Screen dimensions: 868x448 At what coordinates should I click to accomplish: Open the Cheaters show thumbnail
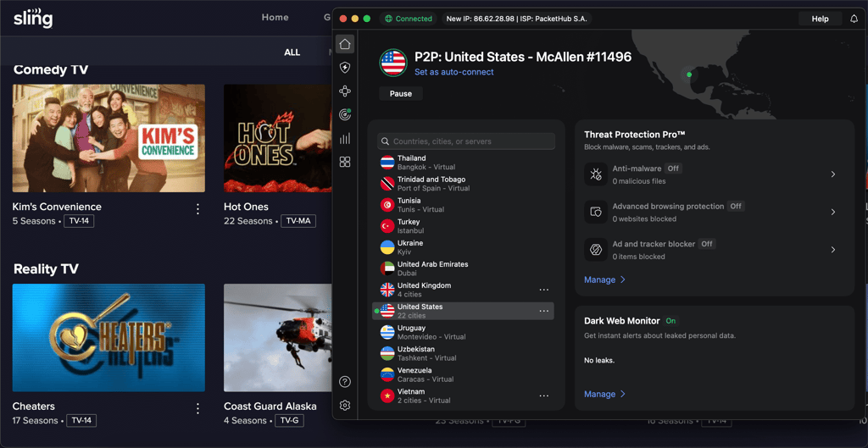[108, 338]
